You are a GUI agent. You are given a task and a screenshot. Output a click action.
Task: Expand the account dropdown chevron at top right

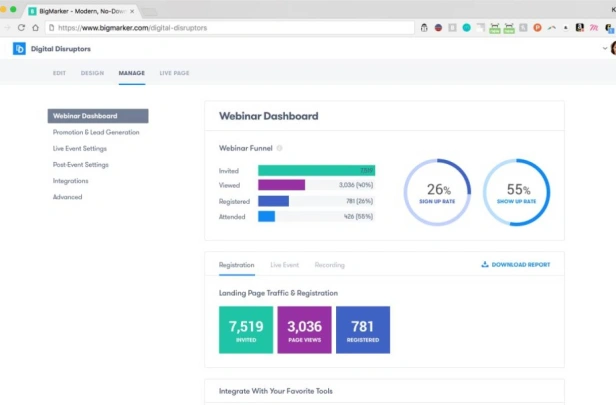(605, 48)
